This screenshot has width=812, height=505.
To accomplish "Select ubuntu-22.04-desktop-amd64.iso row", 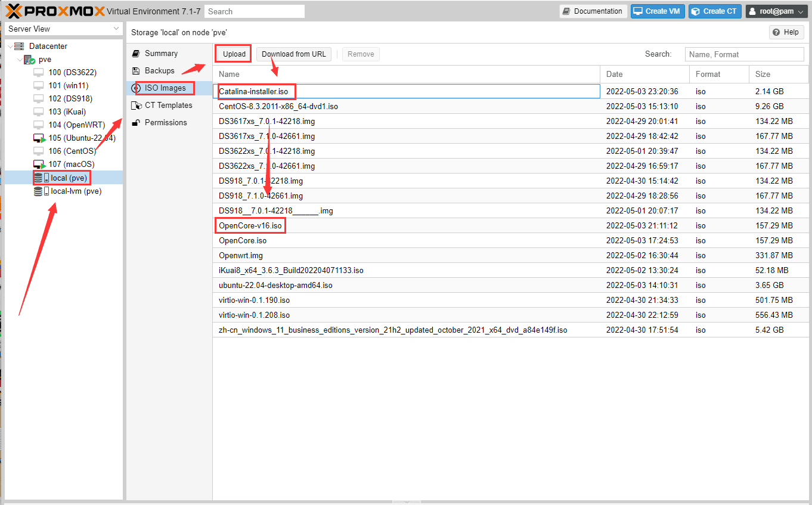I will click(510, 285).
